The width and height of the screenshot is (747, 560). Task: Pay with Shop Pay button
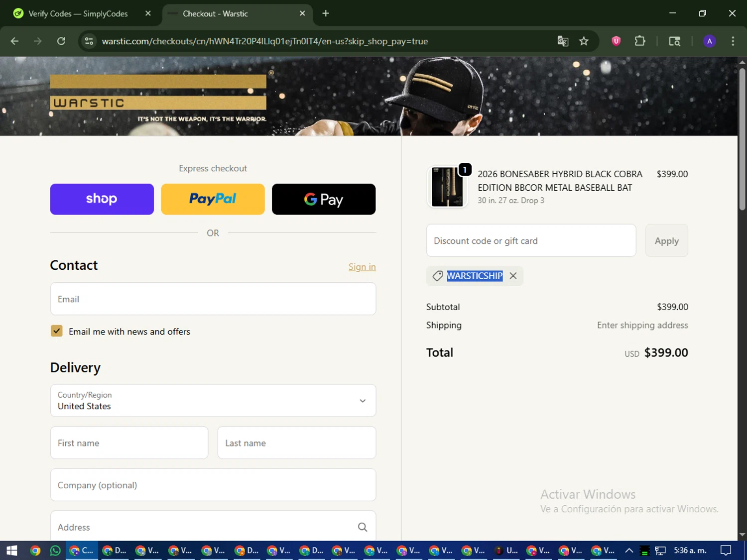pos(102,199)
